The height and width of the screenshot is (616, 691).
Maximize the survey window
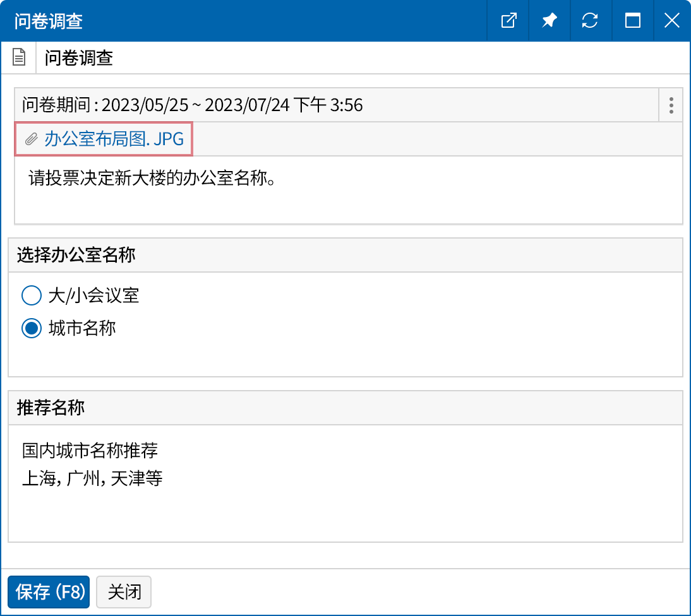(x=632, y=20)
